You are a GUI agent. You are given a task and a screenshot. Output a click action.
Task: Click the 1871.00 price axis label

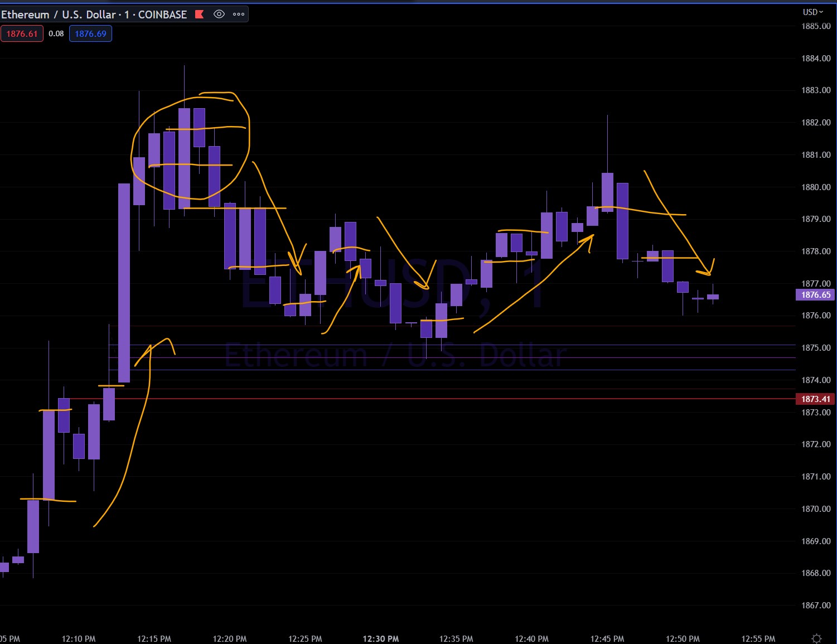(816, 477)
